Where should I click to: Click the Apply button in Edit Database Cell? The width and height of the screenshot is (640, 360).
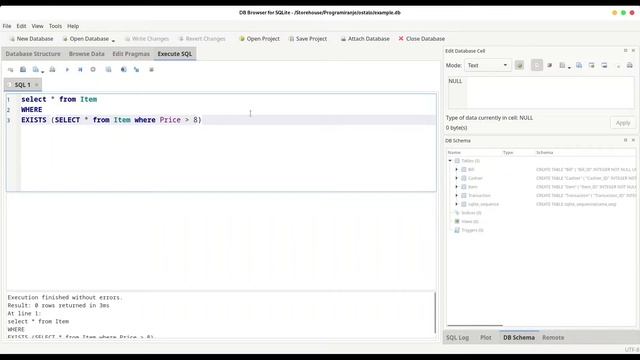(x=623, y=123)
